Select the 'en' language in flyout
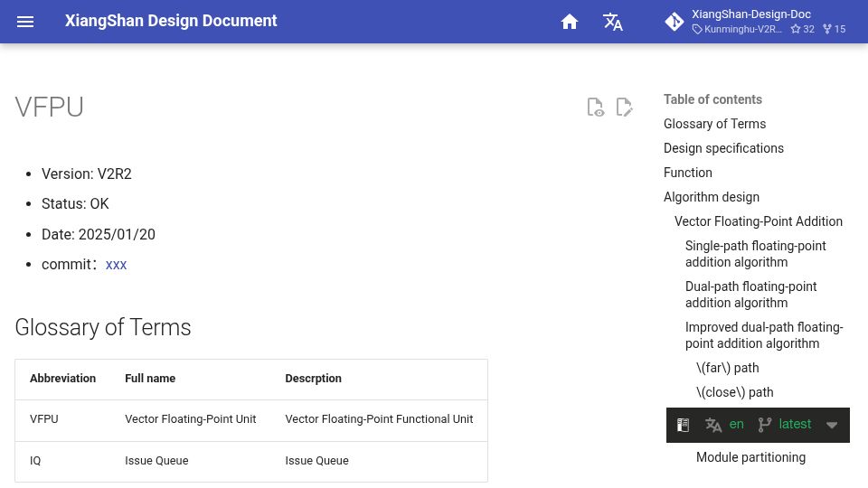868x488 pixels. click(736, 425)
